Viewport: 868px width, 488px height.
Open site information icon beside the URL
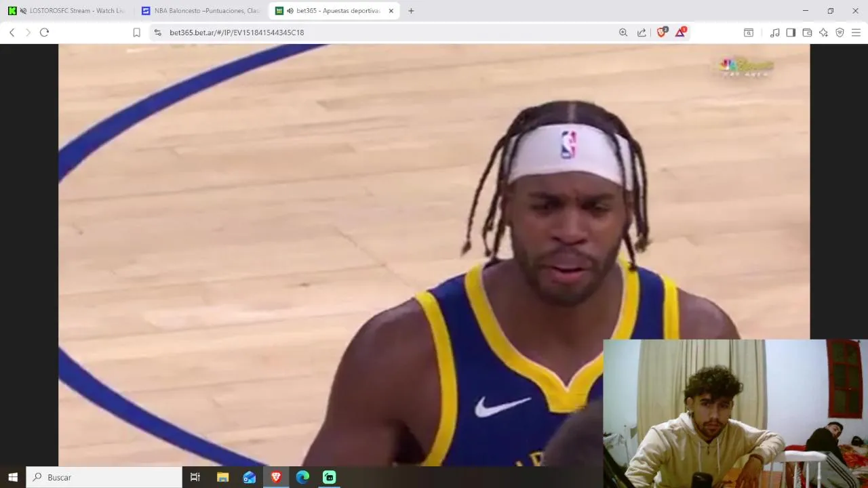click(x=158, y=33)
